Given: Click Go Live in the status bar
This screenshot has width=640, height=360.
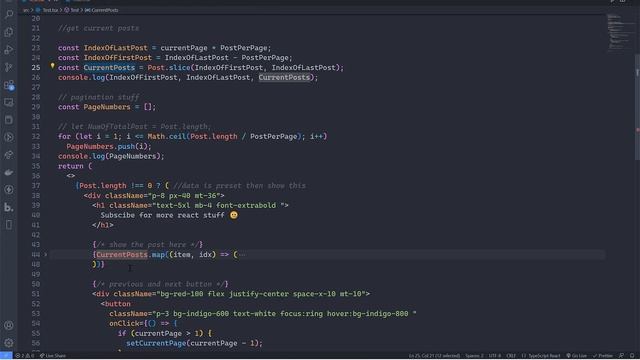Looking at the screenshot, I should pos(576,356).
